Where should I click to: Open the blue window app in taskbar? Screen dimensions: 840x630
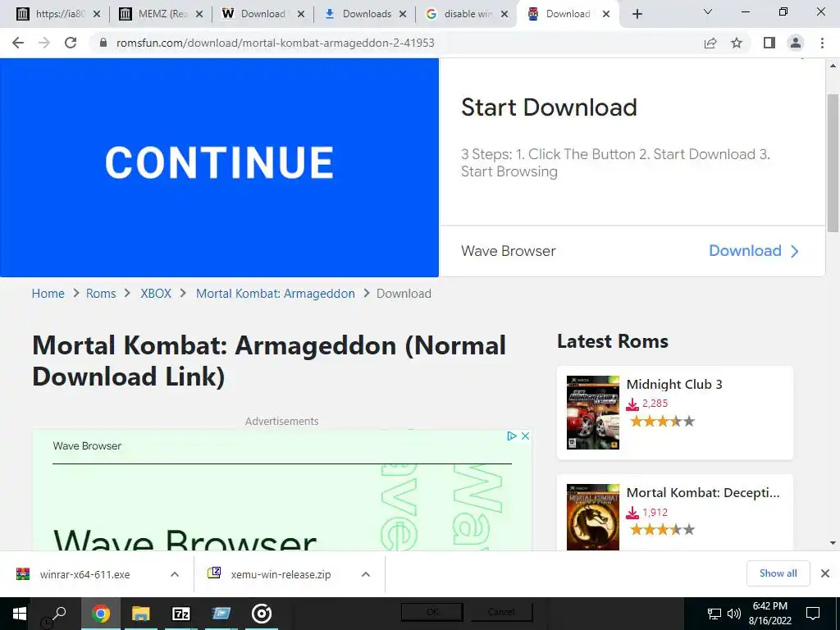point(221,614)
